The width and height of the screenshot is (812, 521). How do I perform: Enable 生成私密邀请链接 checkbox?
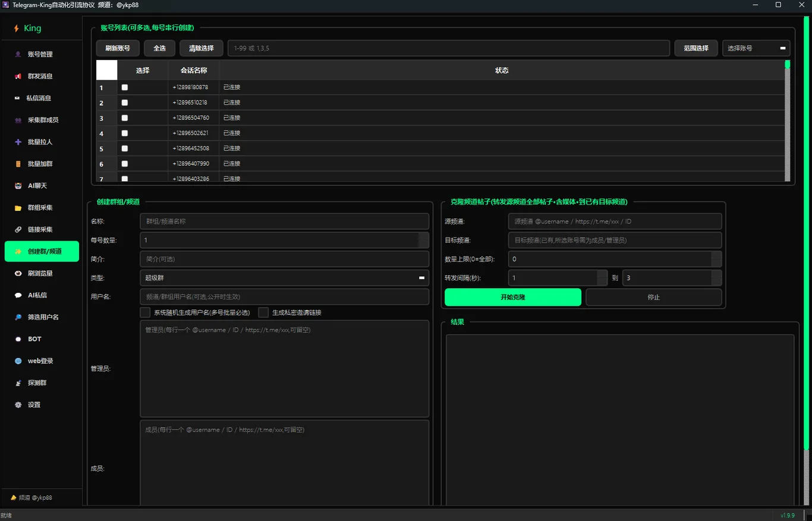263,312
